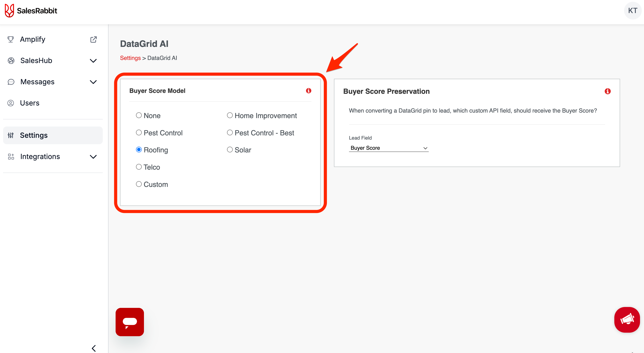Show Buyer Score Model info tooltip
The image size is (644, 353).
pos(308,91)
